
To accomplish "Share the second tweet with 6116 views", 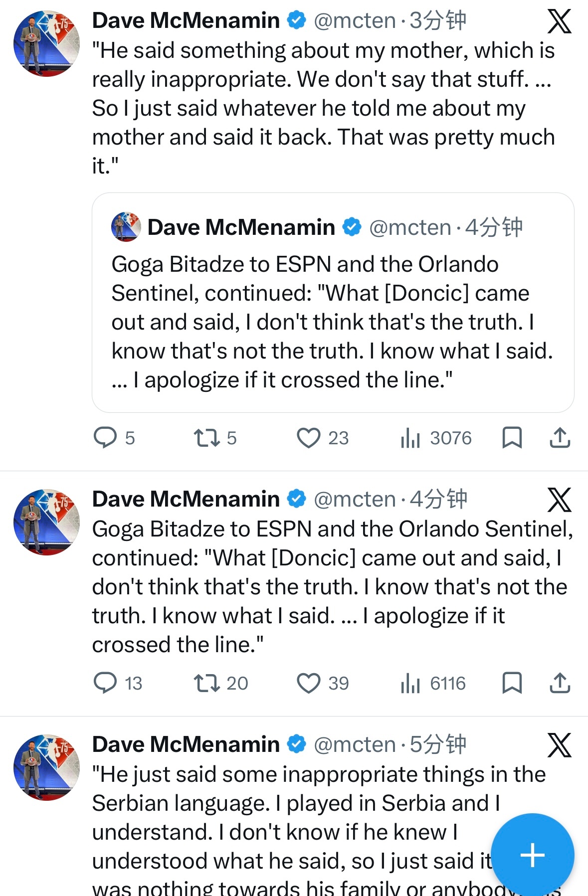I will [560, 683].
